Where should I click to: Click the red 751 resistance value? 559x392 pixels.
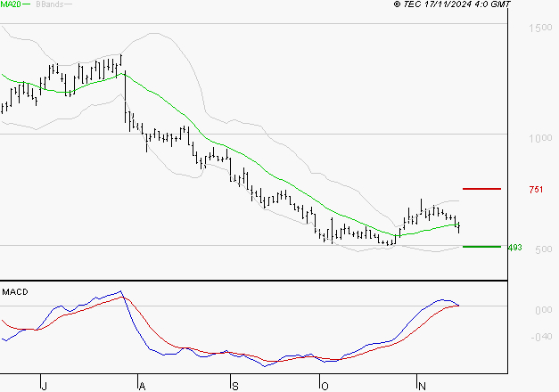(536, 190)
